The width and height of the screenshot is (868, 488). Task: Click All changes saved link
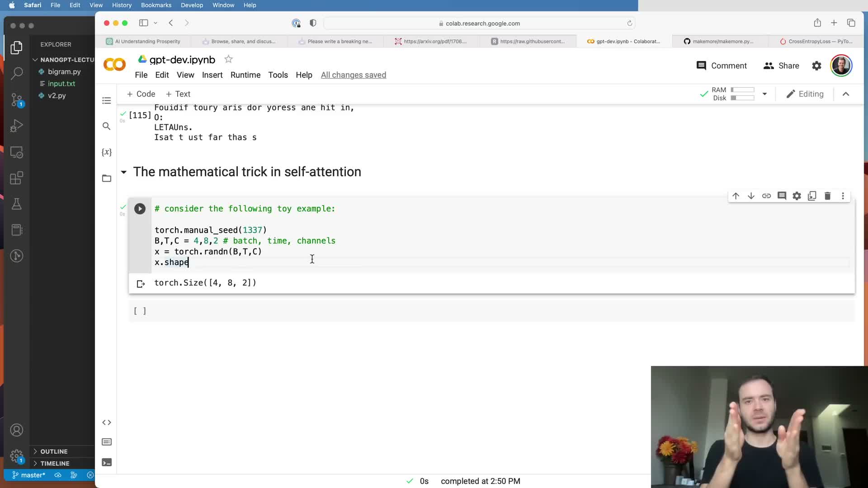353,75
